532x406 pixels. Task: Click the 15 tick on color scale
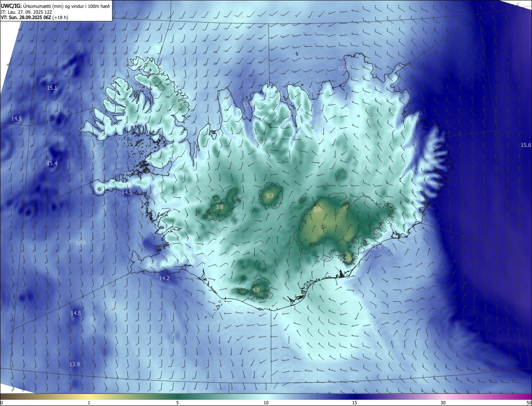point(355,403)
